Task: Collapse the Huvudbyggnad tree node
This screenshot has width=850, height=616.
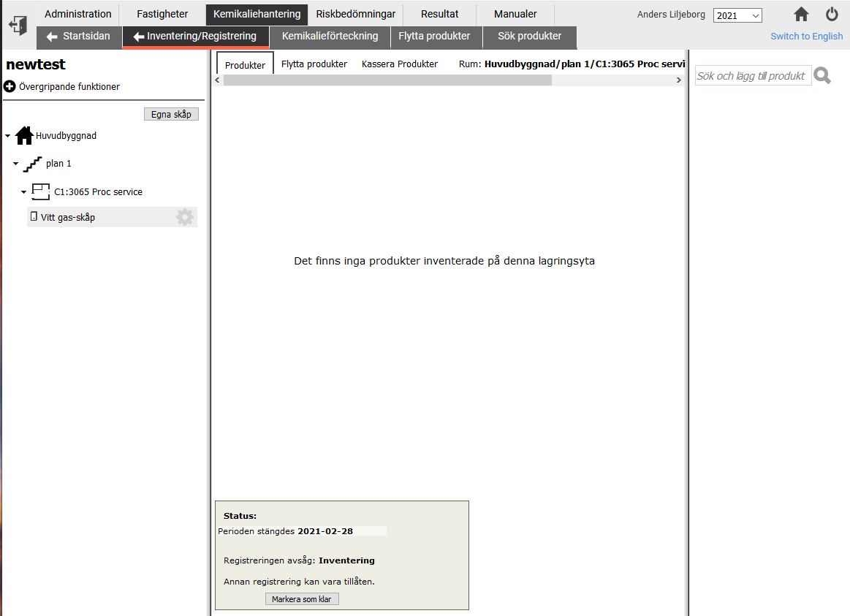Action: click(x=7, y=136)
